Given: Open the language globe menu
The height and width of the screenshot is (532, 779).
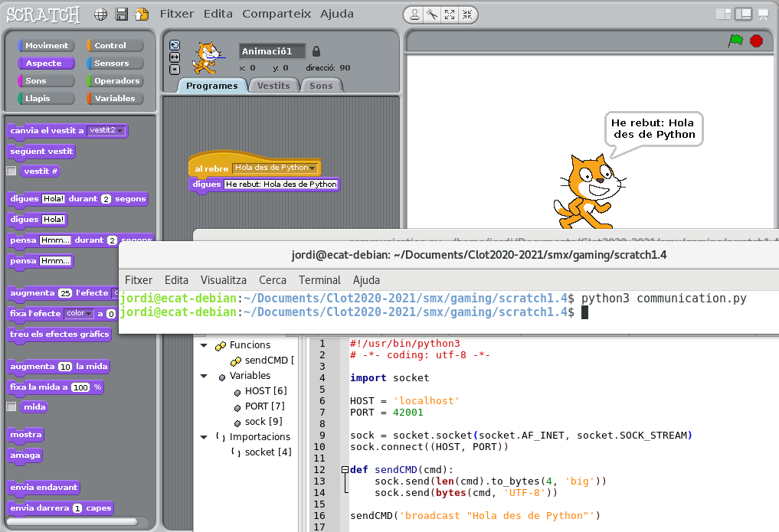Looking at the screenshot, I should 101,15.
